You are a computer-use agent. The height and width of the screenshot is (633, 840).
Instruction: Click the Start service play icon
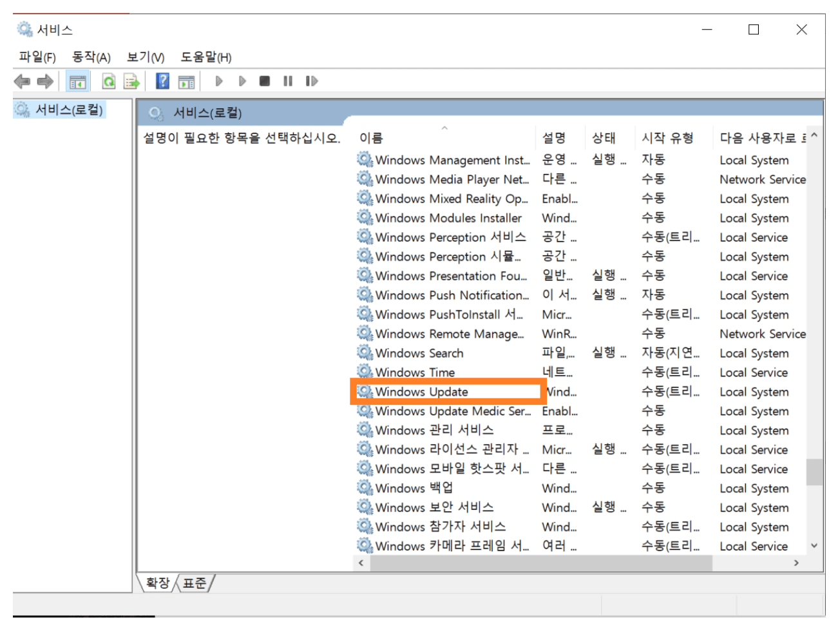point(219,81)
